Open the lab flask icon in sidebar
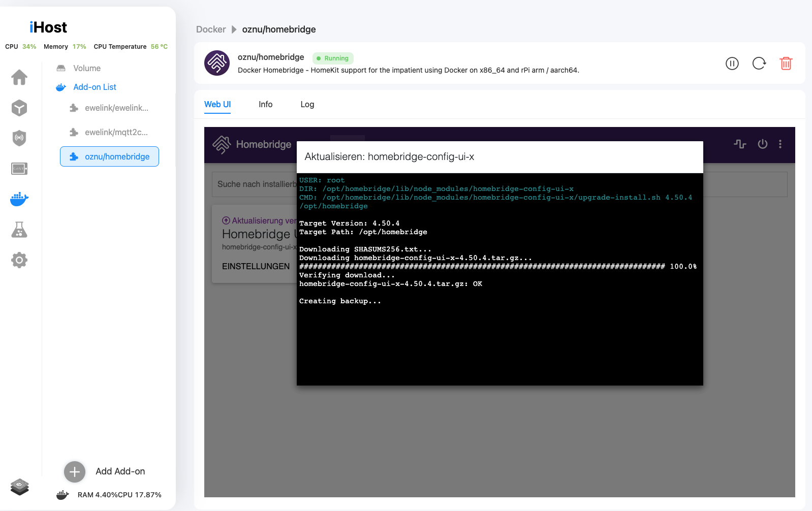 click(19, 230)
